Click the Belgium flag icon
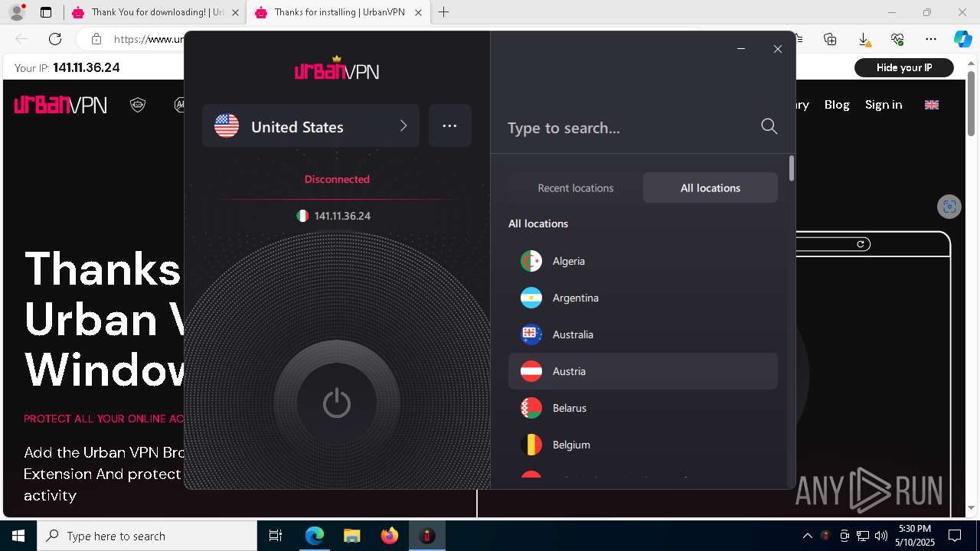Screen dimensions: 980x551 click(531, 445)
